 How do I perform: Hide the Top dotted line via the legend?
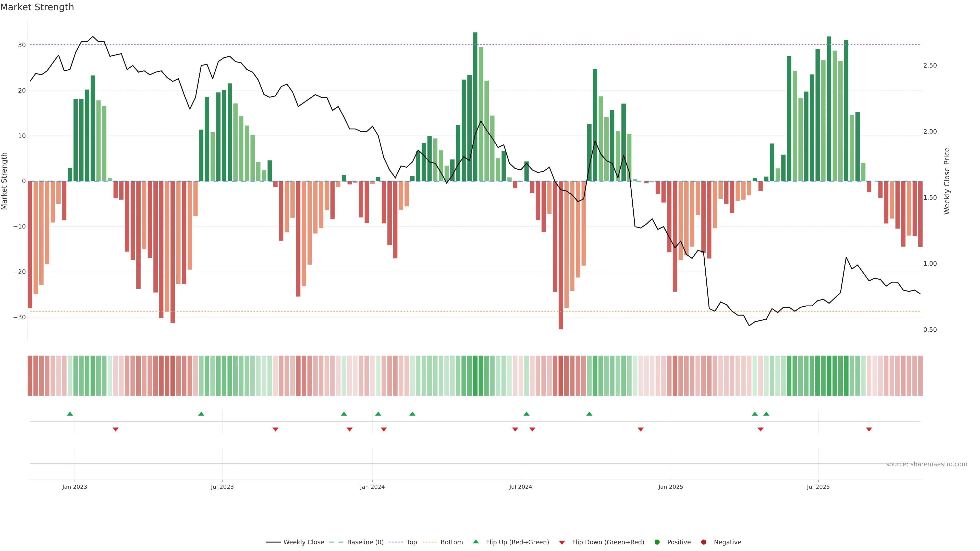pos(411,542)
